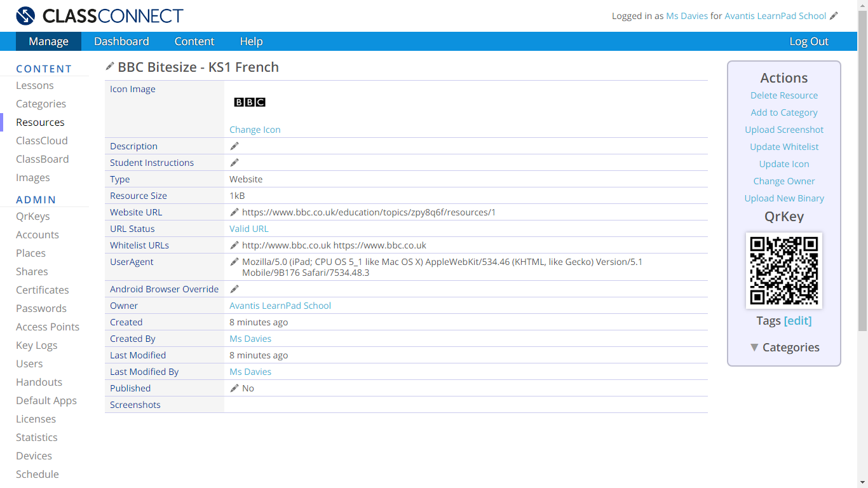Image resolution: width=868 pixels, height=488 pixels.
Task: Click Upload Screenshot action
Action: [x=784, y=130]
